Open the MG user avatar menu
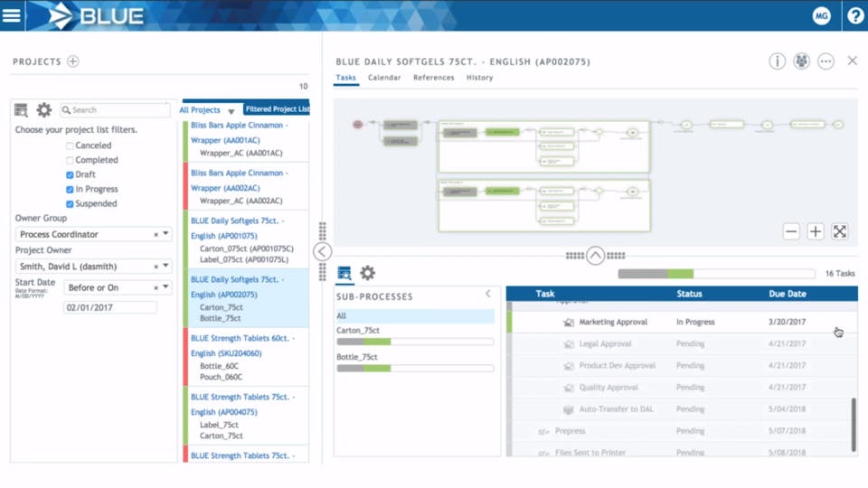Viewport: 868px width, 488px height. point(821,15)
